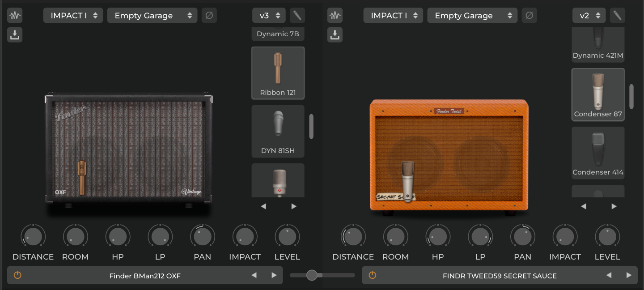The width and height of the screenshot is (644, 290).
Task: Open the v3 version dropdown
Action: (269, 16)
